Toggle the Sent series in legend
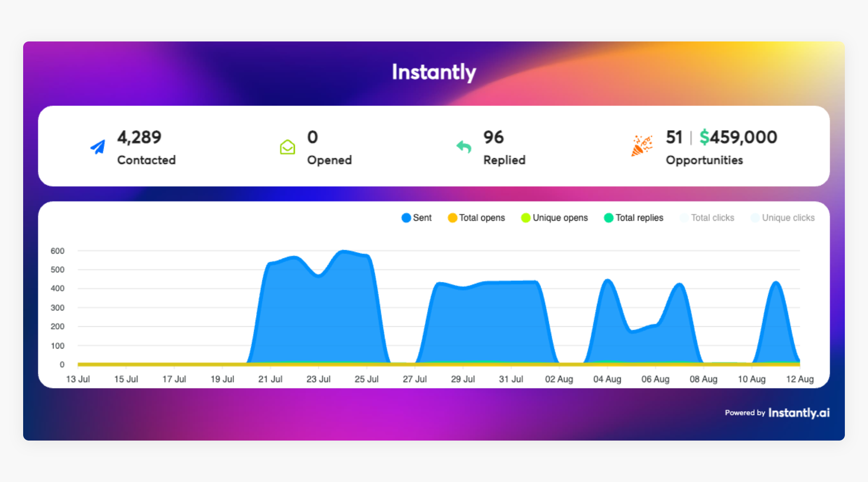 [x=417, y=218]
